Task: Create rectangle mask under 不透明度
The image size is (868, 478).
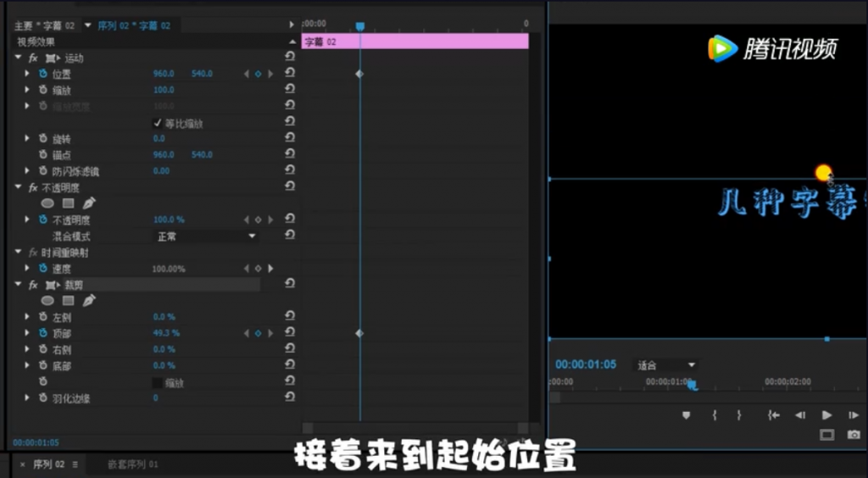Action: tap(68, 203)
